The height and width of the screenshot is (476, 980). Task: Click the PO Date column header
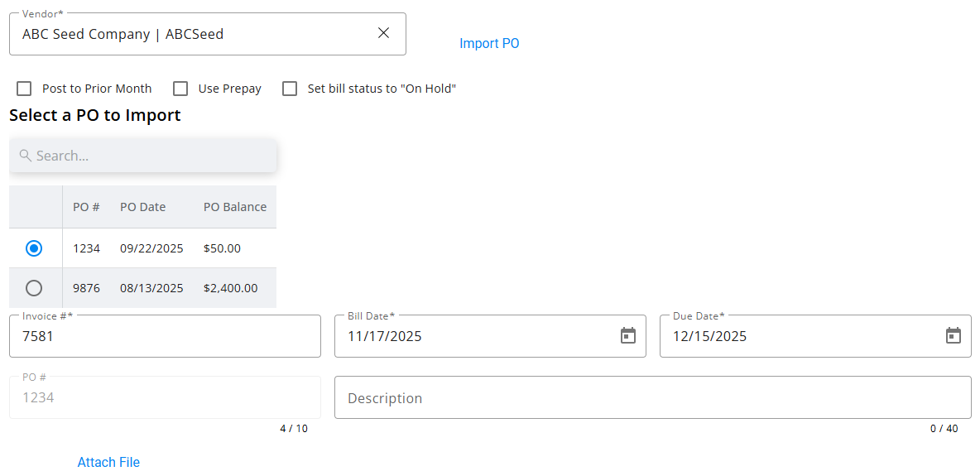(x=143, y=207)
